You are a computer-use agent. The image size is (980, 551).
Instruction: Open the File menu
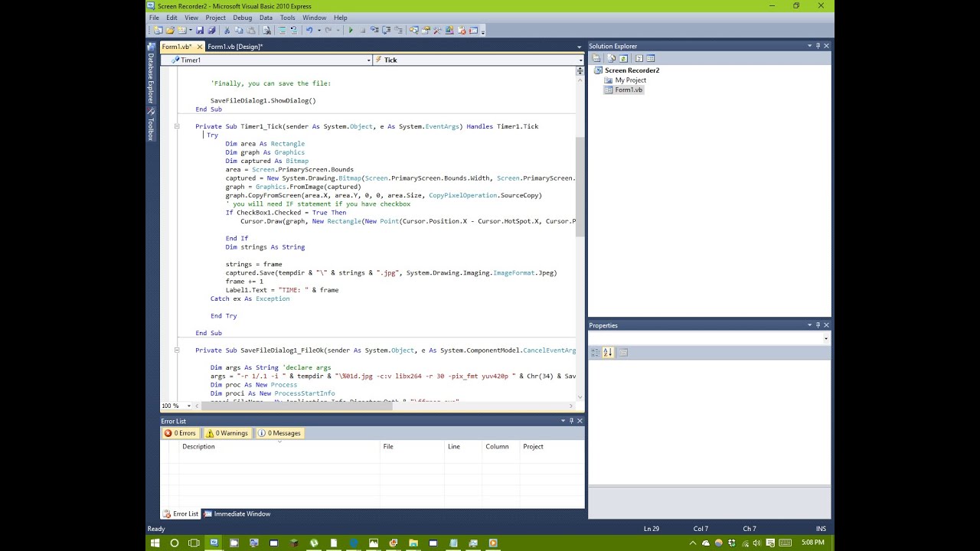[154, 18]
